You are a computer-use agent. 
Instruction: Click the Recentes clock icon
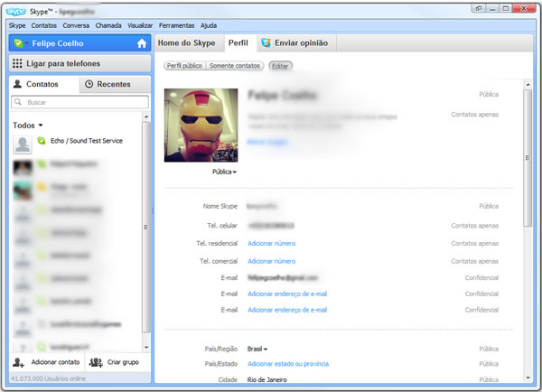point(89,84)
